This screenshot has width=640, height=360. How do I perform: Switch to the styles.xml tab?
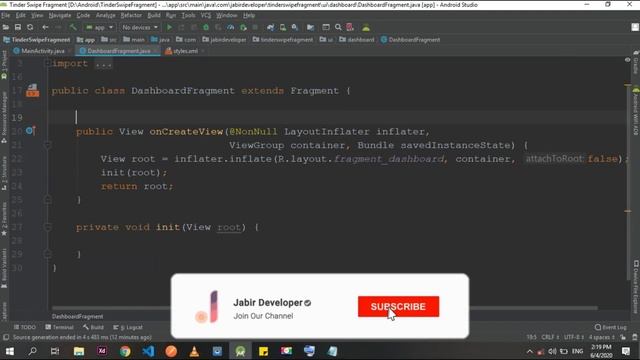pyautogui.click(x=185, y=51)
